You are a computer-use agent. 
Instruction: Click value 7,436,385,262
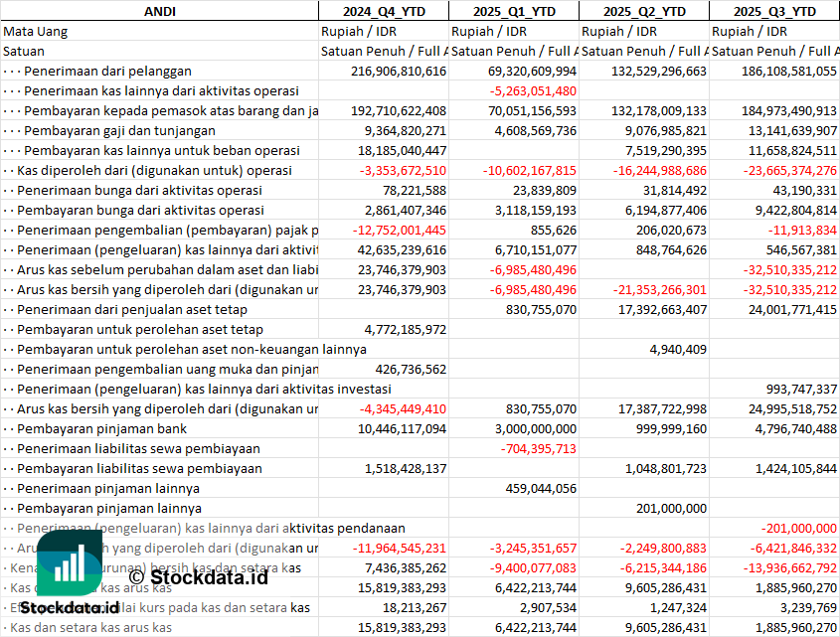[405, 567]
